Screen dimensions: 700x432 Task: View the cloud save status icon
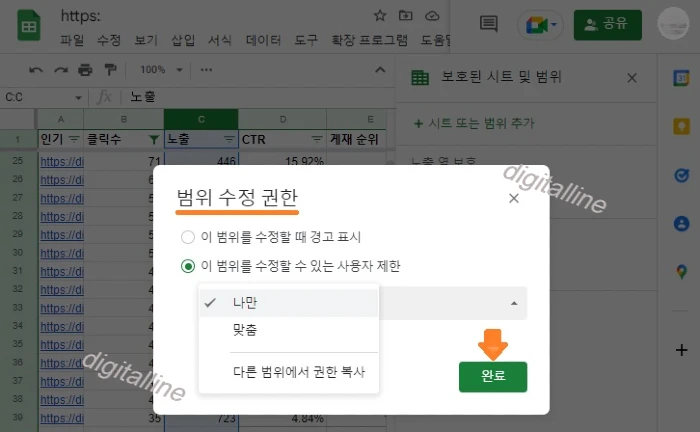coord(432,16)
